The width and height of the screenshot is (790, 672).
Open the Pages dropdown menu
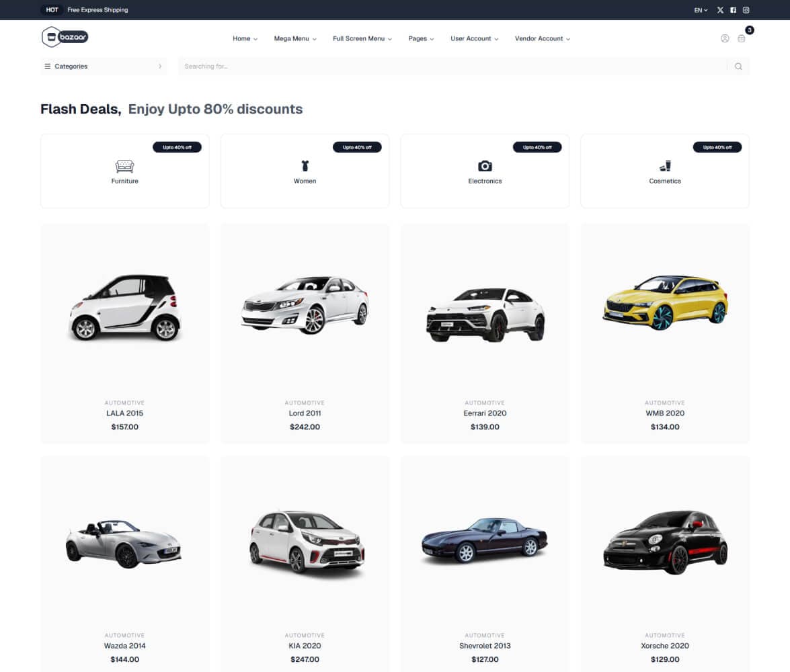tap(420, 38)
